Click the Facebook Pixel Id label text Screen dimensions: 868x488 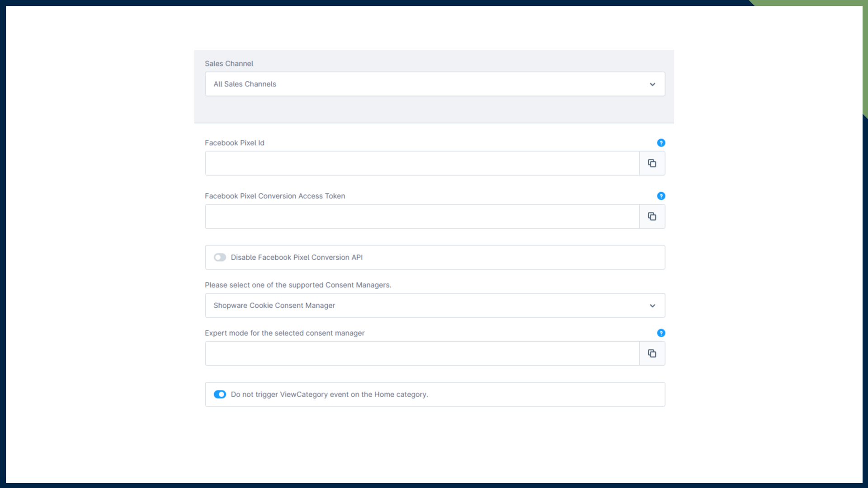(234, 143)
